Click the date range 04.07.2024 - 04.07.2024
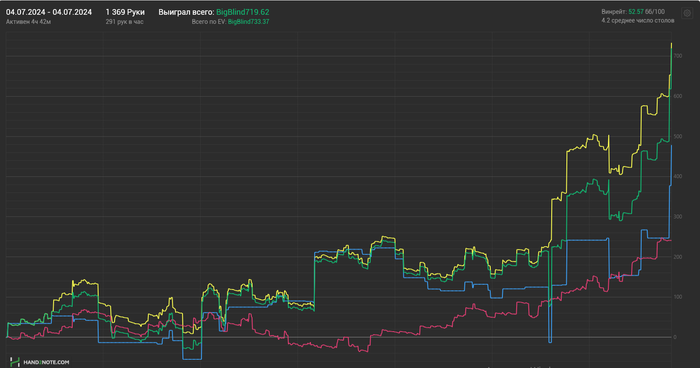 pos(49,12)
